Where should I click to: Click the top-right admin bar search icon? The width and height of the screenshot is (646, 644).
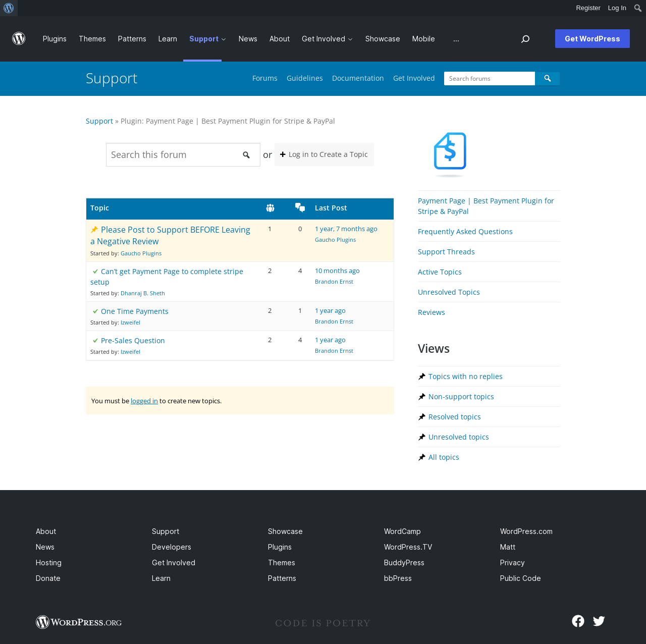(x=638, y=8)
